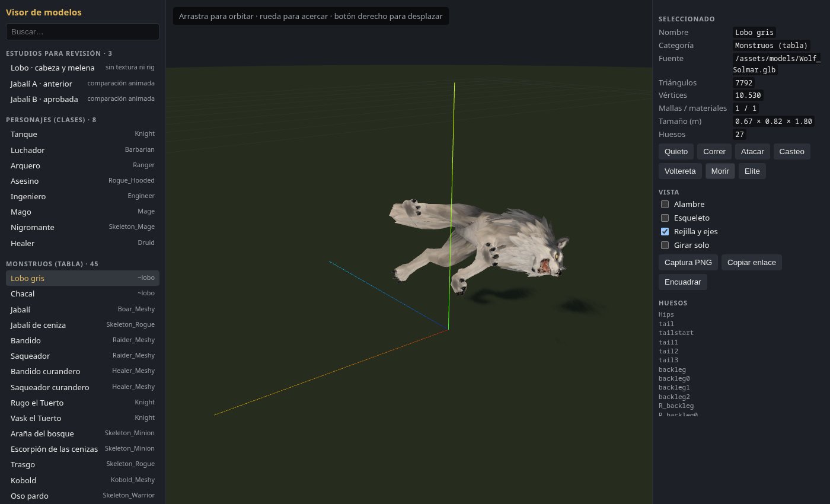Play the Correr animation

click(714, 151)
